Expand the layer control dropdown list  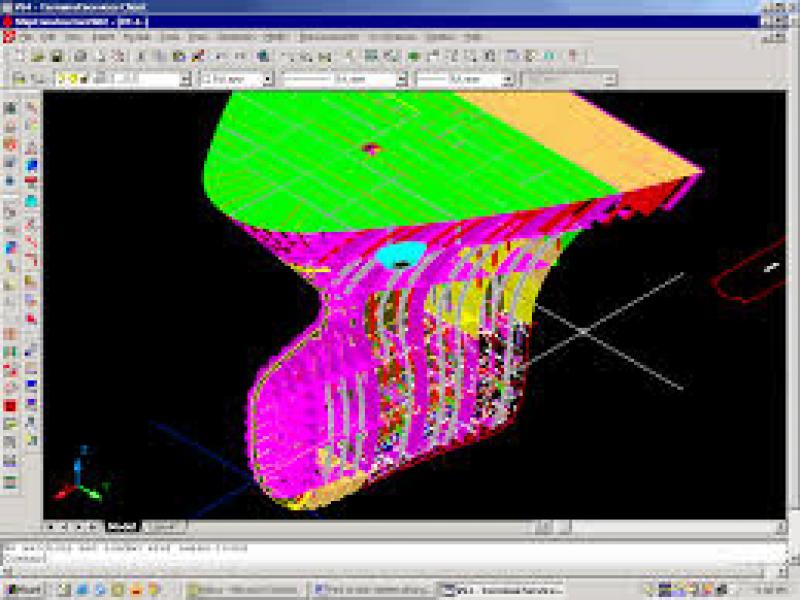tap(185, 78)
